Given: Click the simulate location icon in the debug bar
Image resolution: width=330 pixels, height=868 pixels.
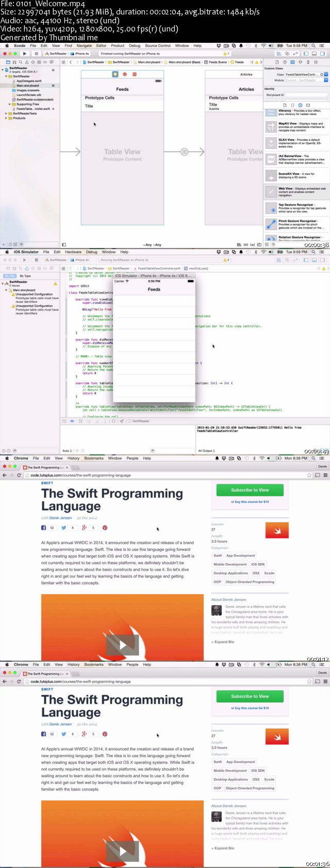Looking at the screenshot, I should click(122, 421).
